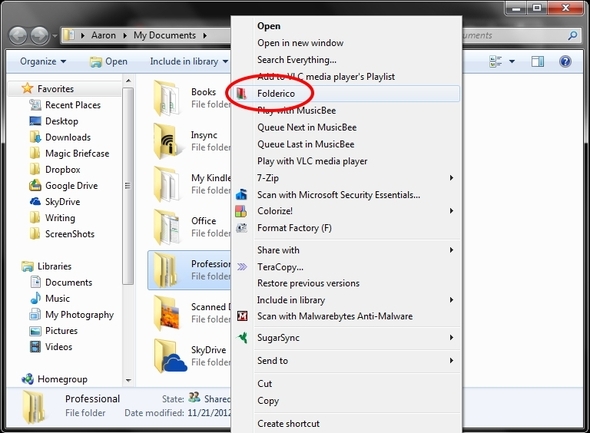Click Aaron in the address bar
590x433 pixels.
(103, 35)
